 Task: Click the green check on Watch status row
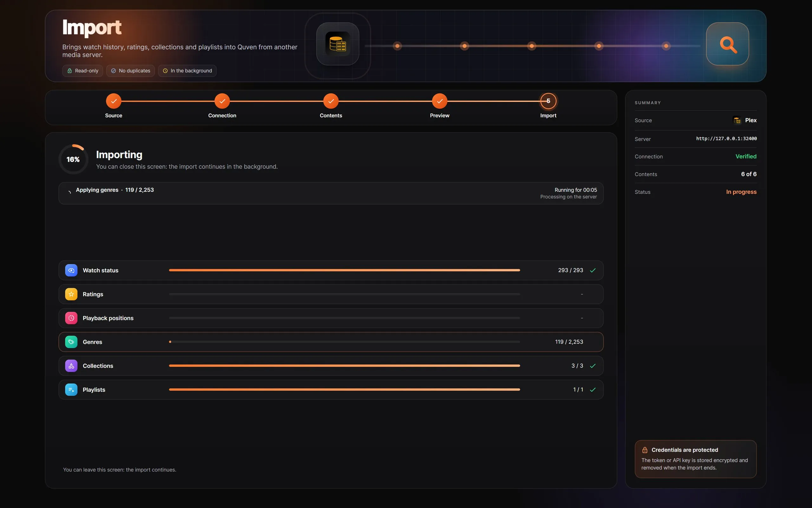(593, 270)
